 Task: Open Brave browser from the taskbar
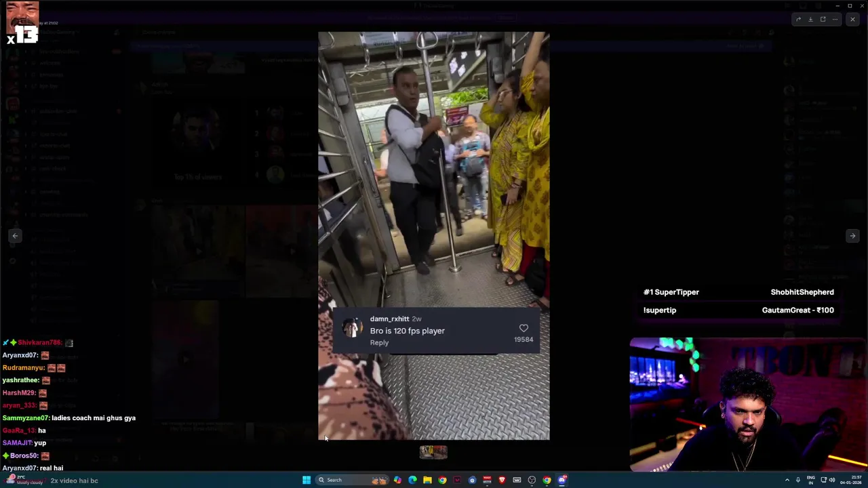(502, 480)
